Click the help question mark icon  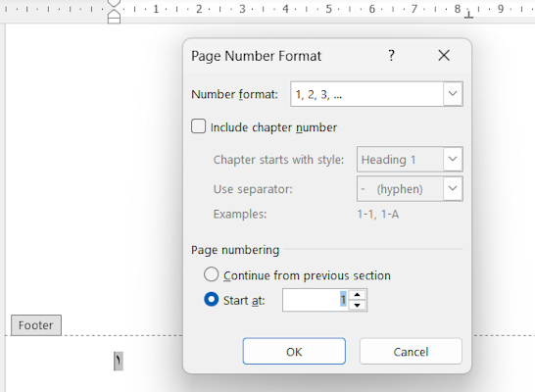[391, 55]
